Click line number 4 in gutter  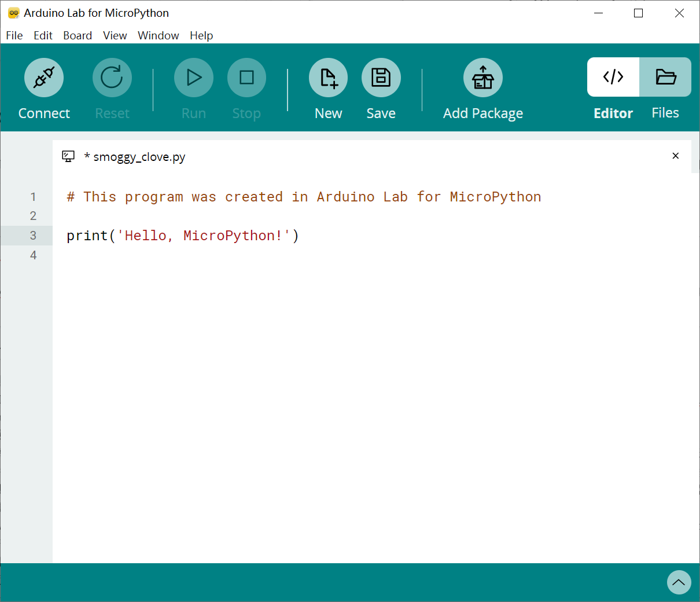[x=33, y=255]
